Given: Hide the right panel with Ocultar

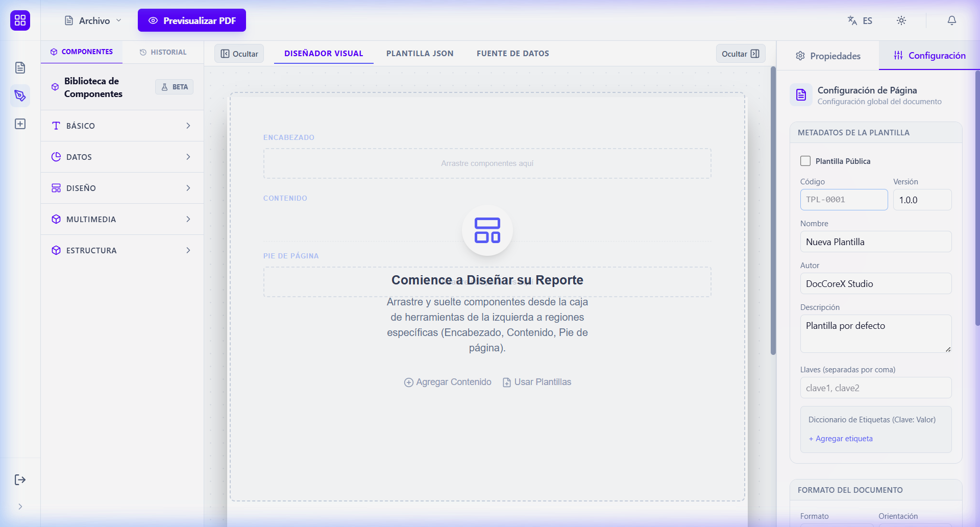Looking at the screenshot, I should 741,54.
